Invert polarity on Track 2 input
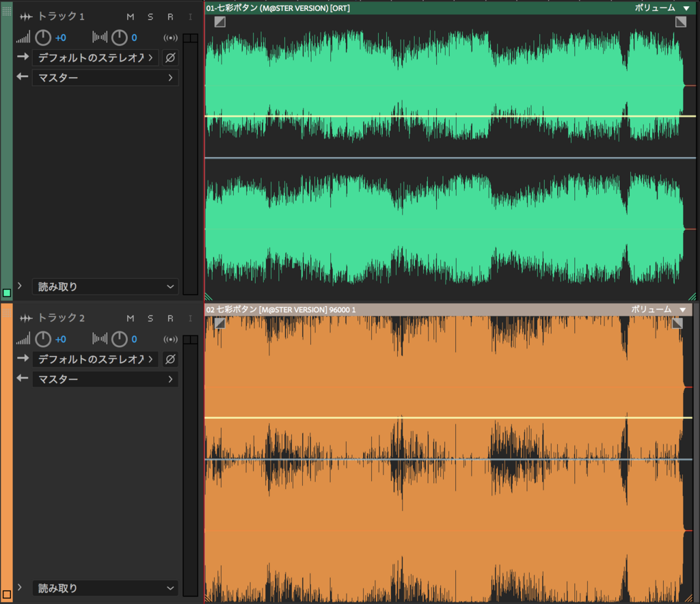The width and height of the screenshot is (700, 604). coord(170,359)
